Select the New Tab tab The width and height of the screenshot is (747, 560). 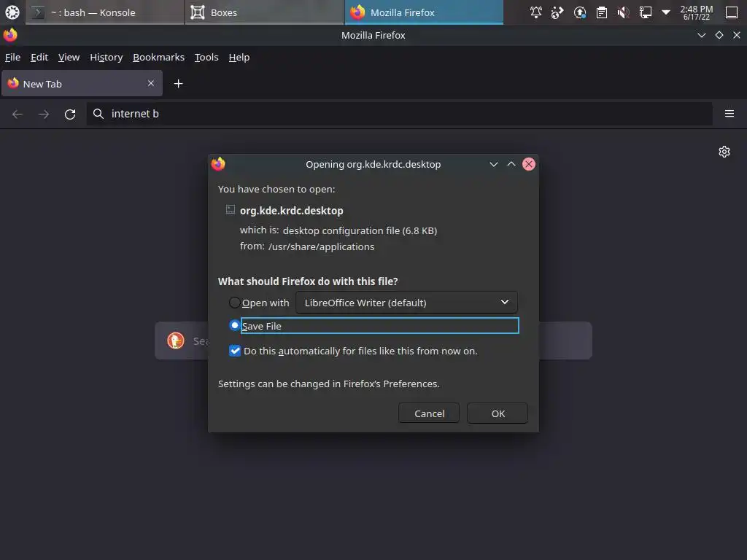[82, 83]
